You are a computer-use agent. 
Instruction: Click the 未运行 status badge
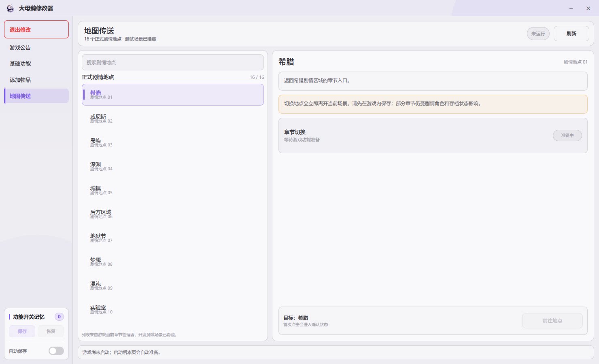[x=538, y=34]
